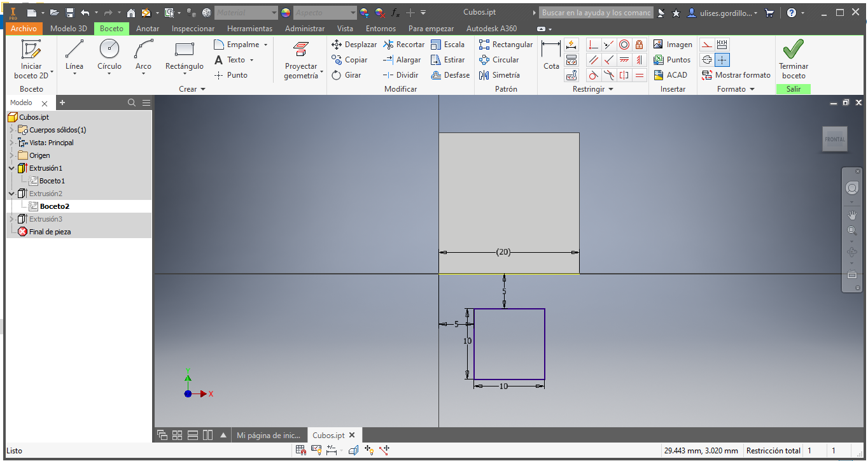
Task: Click the automatic dimensions and constraints icon
Action: [571, 45]
